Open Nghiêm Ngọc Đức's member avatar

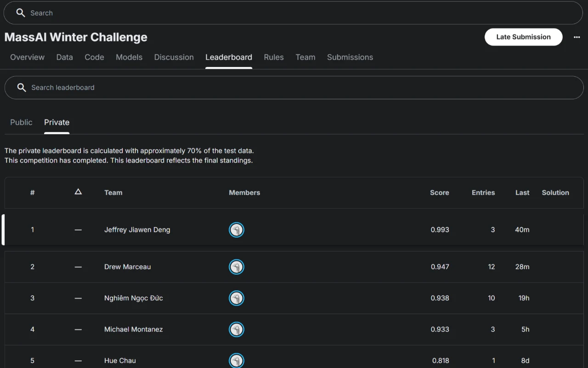237,298
